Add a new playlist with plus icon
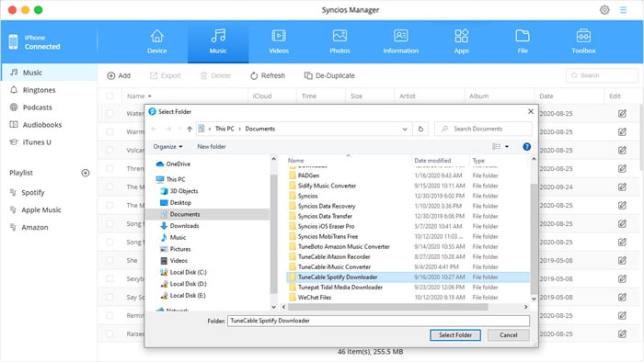This screenshot has width=644, height=362. (86, 173)
